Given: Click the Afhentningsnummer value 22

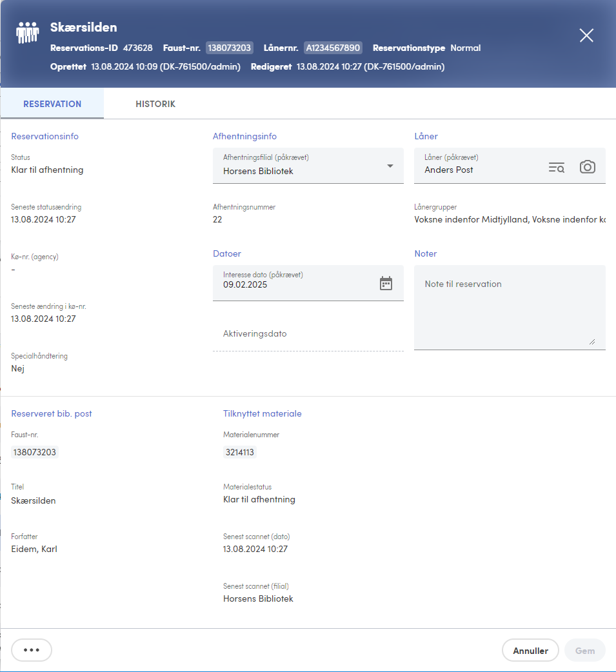Looking at the screenshot, I should [x=217, y=219].
